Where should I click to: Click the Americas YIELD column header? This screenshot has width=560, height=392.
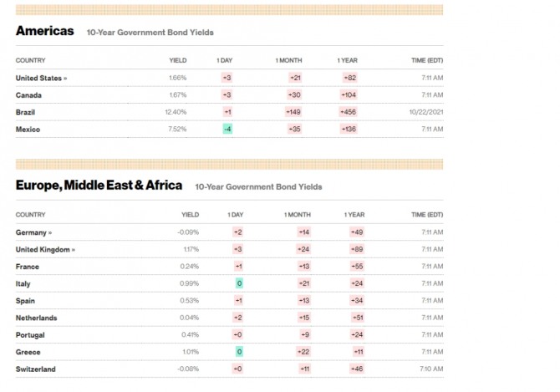[x=177, y=60]
